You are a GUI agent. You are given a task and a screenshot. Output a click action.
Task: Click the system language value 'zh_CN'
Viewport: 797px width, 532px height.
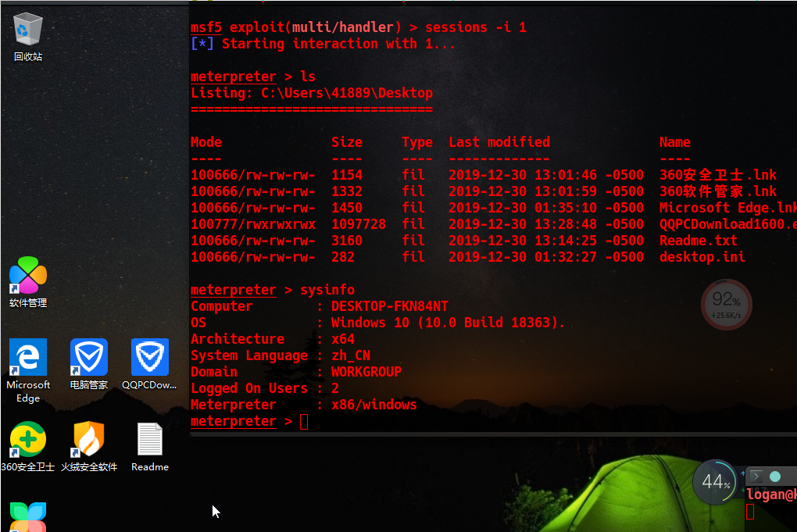351,355
